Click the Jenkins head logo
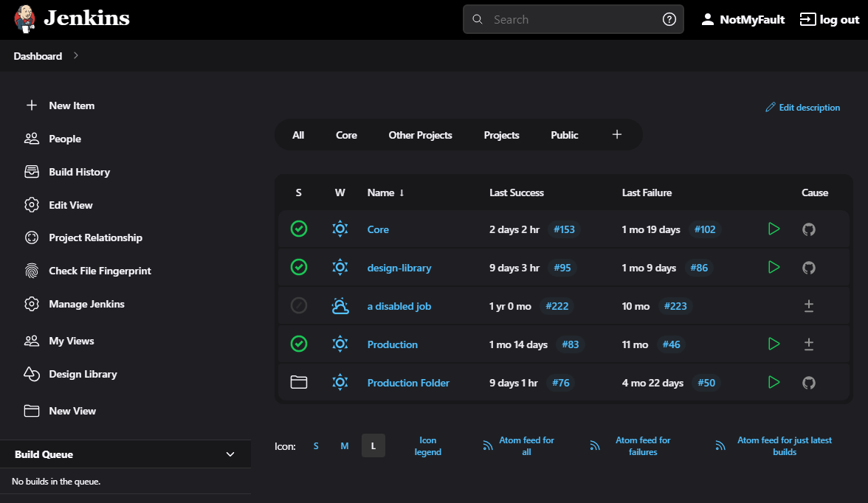 tap(24, 18)
